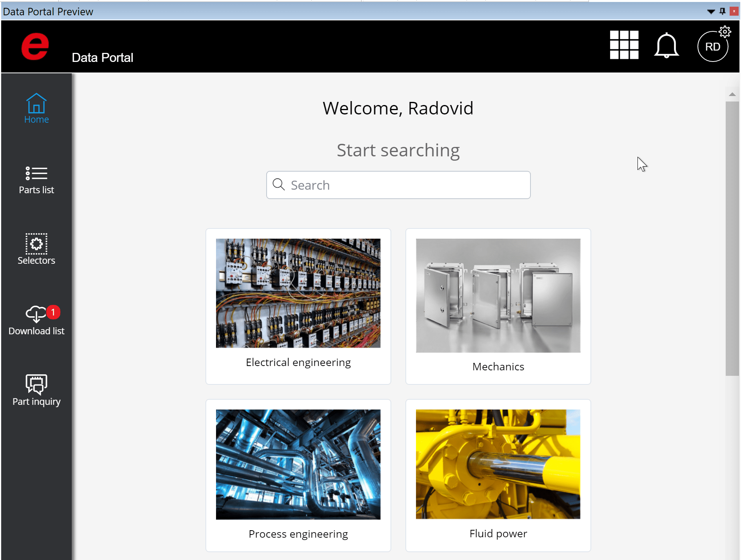Open the apps grid menu

pyautogui.click(x=624, y=46)
